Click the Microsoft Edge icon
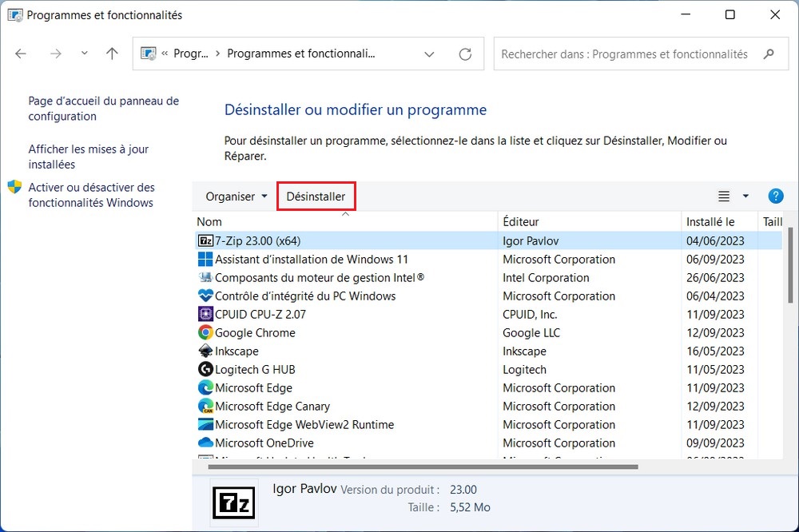 click(205, 387)
